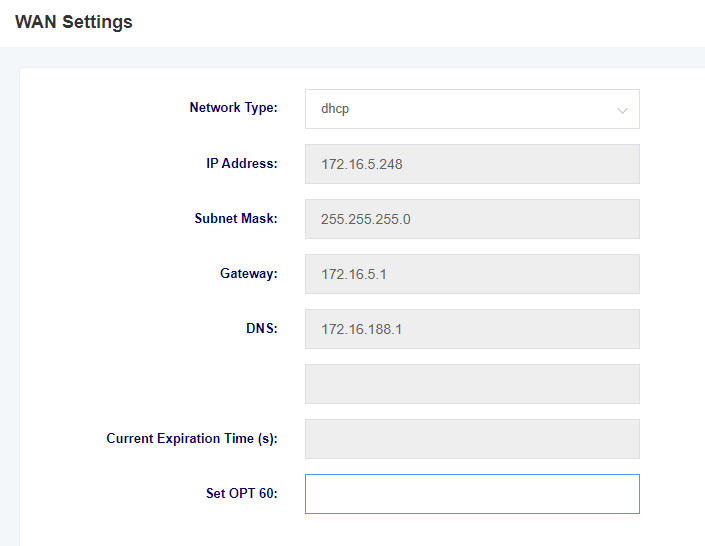Focus the Set OPT 60 input
This screenshot has height=546, width=705.
(x=472, y=494)
